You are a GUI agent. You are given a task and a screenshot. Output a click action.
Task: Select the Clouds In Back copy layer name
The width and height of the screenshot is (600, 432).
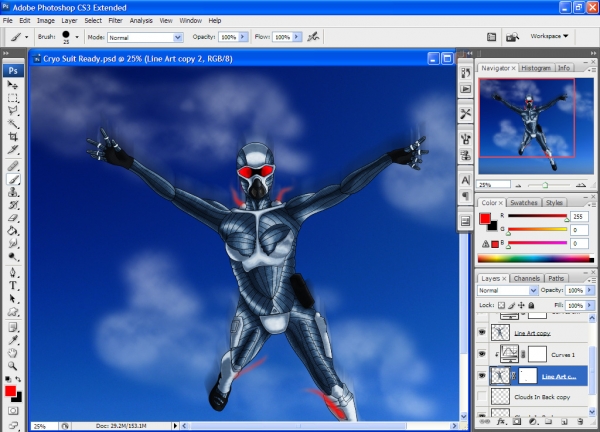542,397
